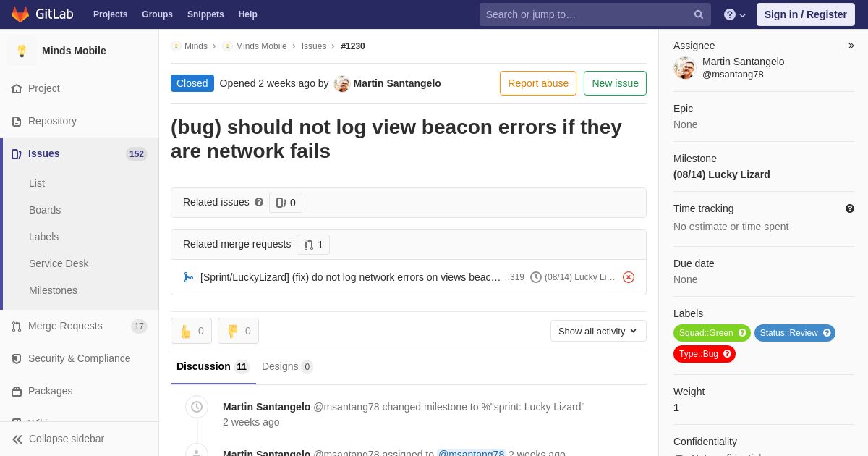The width and height of the screenshot is (868, 456).
Task: Click the related issues count badge
Action: 286,203
